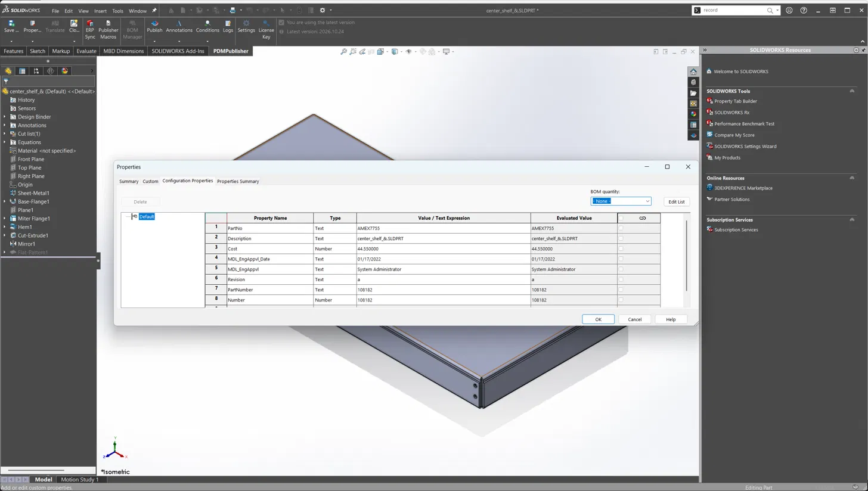Tick the link checkbox in the MDL_EngAppvl_Date row
Viewport: 868px width, 491px height.
[621, 259]
